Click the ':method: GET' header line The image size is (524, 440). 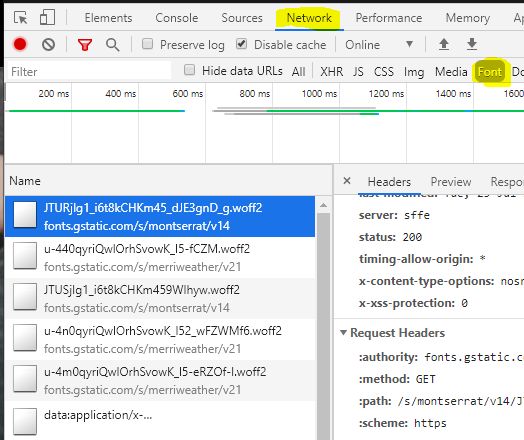point(397,379)
